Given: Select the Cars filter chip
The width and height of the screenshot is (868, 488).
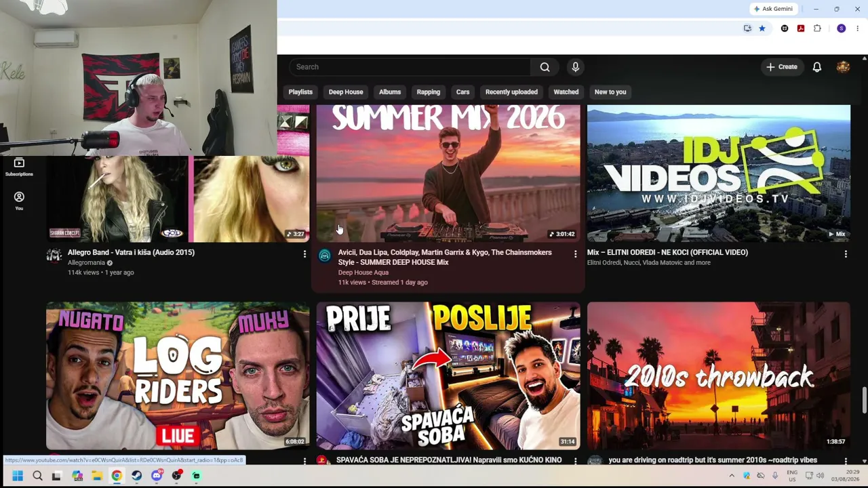Looking at the screenshot, I should pos(463,92).
